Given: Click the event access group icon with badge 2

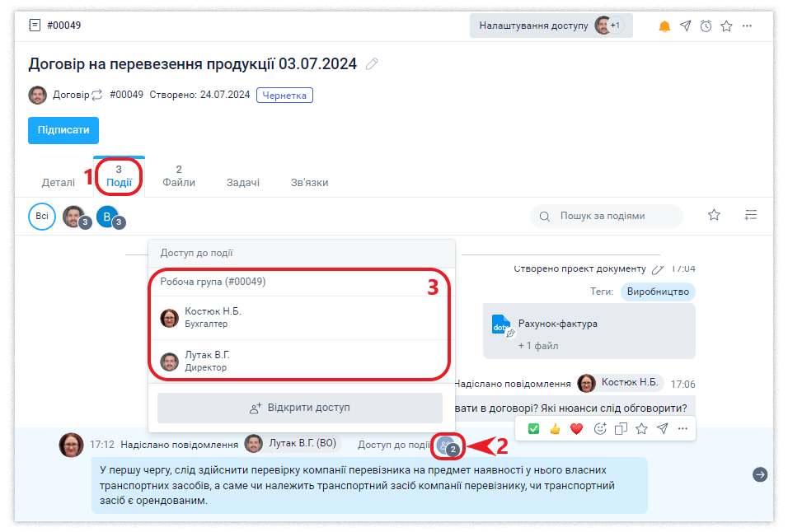Looking at the screenshot, I should click(448, 446).
